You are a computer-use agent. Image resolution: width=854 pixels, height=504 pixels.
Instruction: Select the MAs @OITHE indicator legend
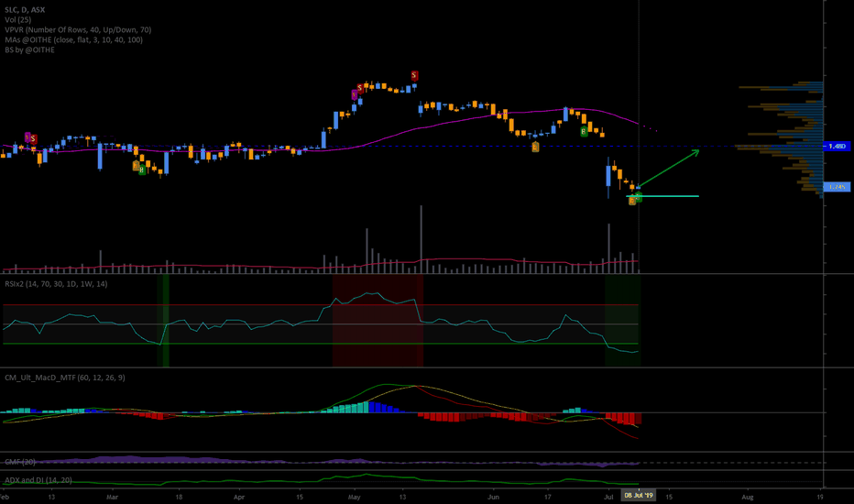[73, 39]
